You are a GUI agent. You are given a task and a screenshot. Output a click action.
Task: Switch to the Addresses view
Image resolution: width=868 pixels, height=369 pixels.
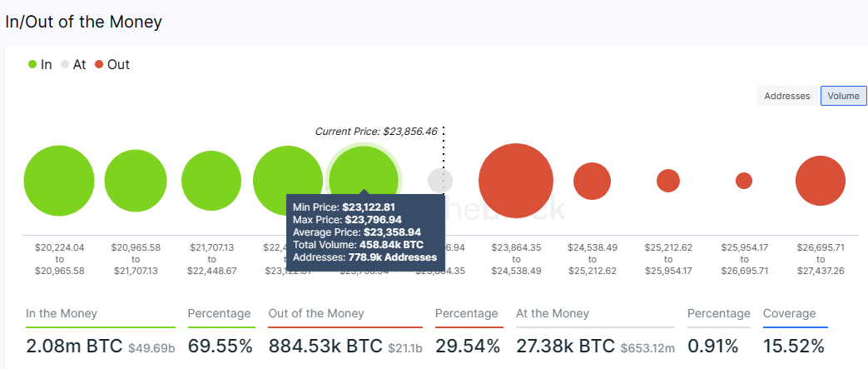pyautogui.click(x=786, y=96)
